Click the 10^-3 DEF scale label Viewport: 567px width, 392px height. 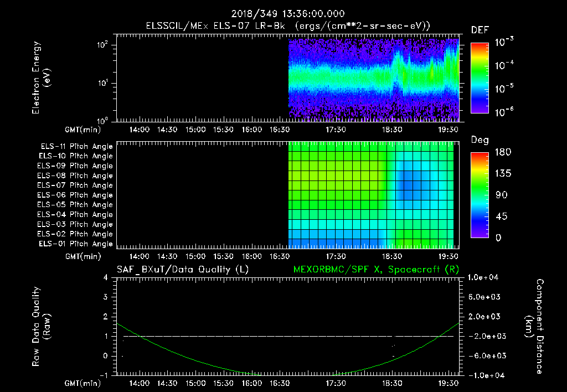click(504, 42)
